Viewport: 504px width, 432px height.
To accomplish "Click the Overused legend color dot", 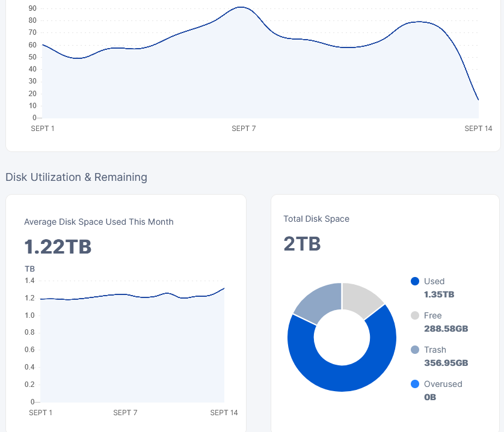I will (x=414, y=384).
